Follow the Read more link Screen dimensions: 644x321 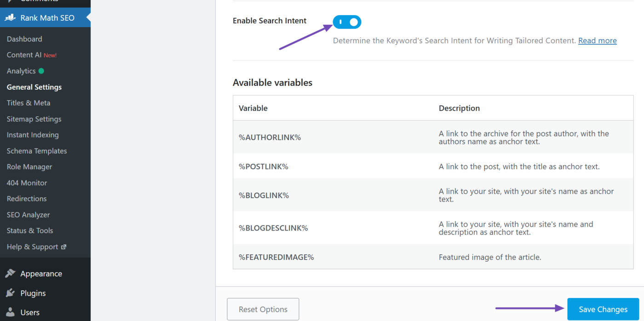coord(597,40)
